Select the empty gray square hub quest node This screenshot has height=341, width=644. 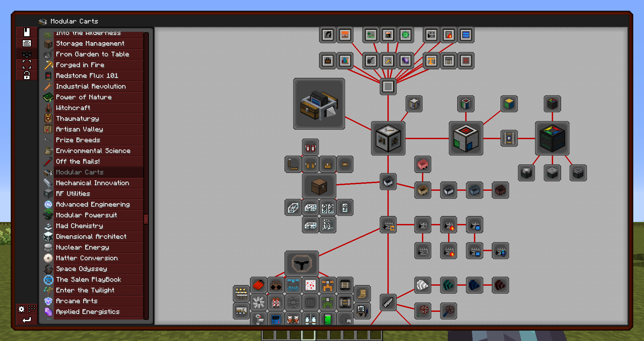[x=388, y=87]
